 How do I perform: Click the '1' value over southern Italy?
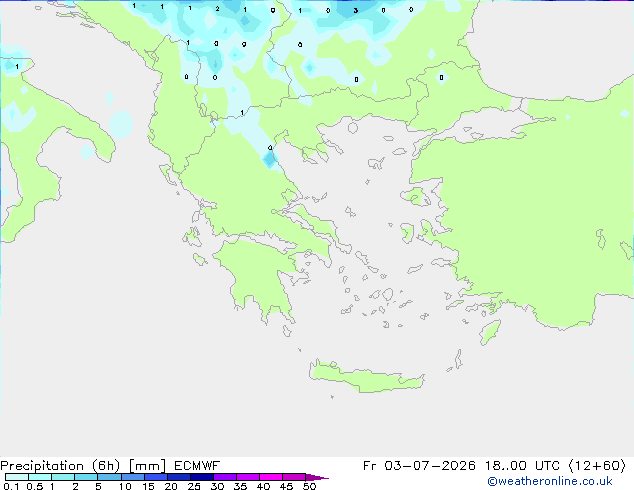point(17,66)
